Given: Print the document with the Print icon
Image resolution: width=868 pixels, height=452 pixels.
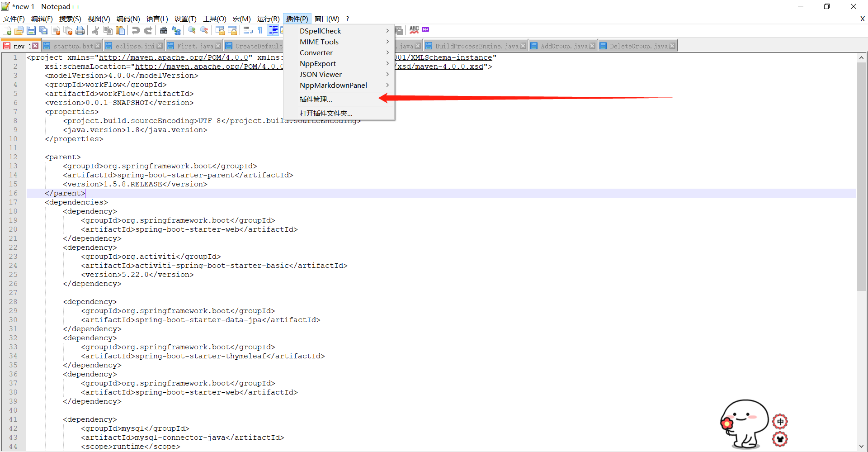Looking at the screenshot, I should [x=80, y=30].
